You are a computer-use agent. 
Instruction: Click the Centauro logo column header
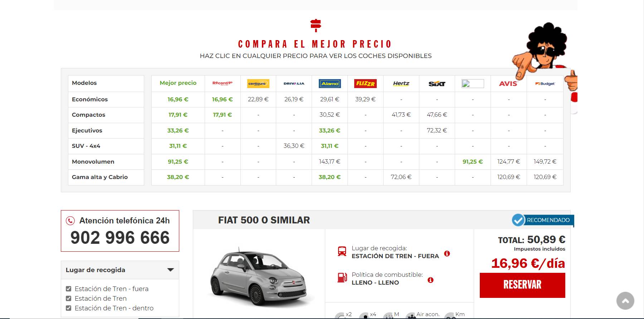tap(258, 83)
